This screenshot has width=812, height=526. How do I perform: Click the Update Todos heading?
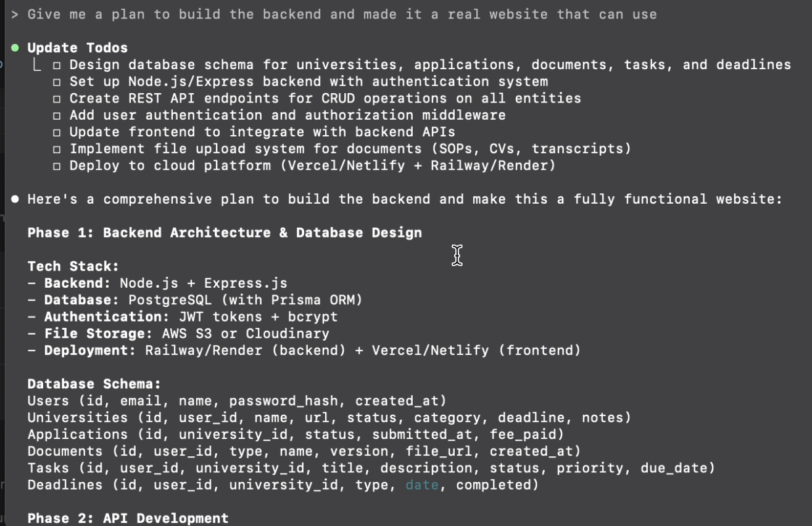[78, 48]
